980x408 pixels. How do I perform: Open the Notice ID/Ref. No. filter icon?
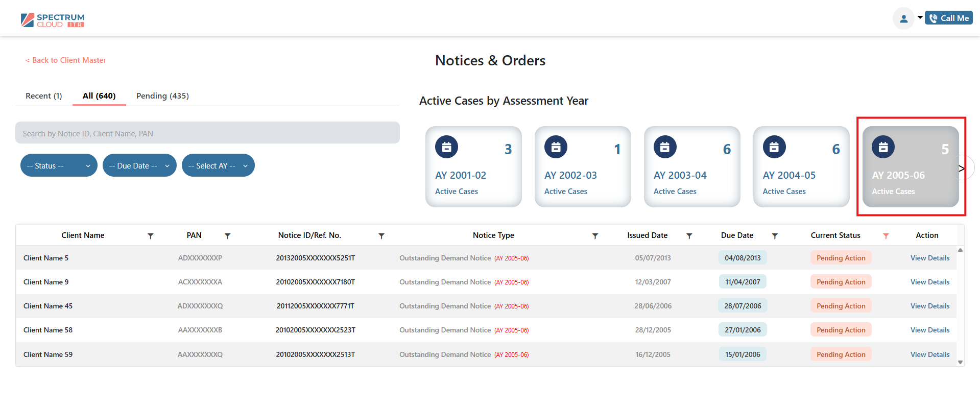(381, 236)
